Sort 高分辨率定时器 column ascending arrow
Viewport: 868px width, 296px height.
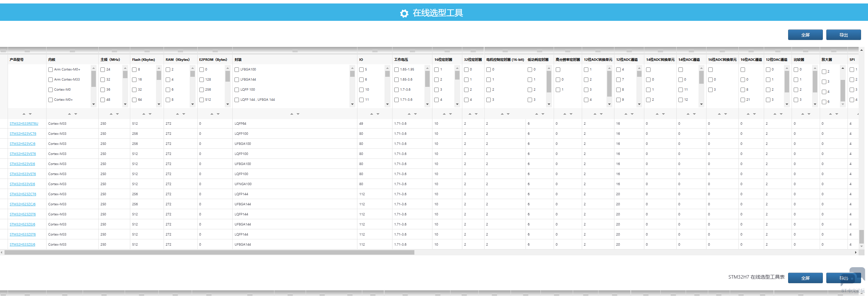[565, 114]
